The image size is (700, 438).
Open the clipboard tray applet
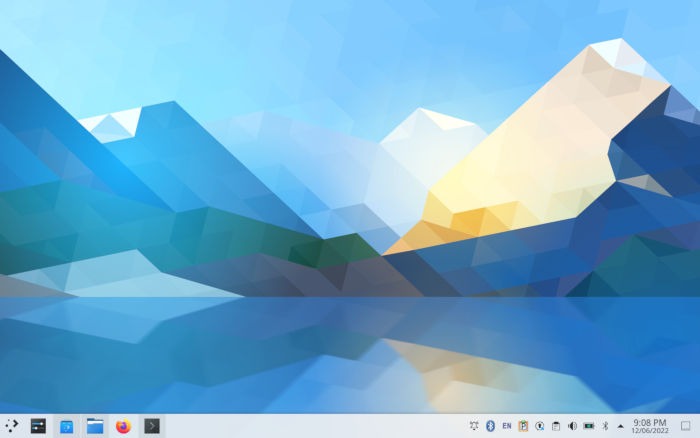tap(556, 426)
